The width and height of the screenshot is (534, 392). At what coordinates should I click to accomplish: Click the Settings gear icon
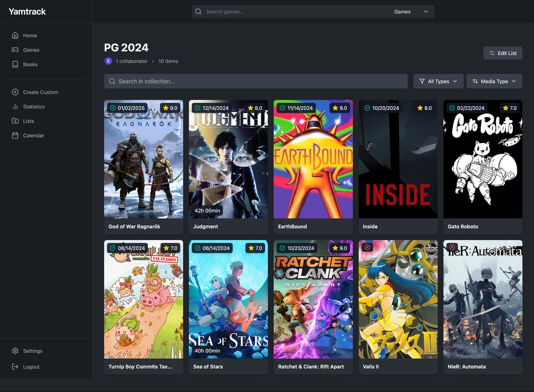coord(15,351)
